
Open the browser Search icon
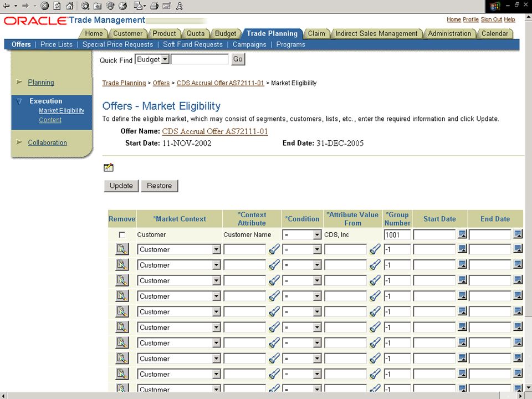pos(85,6)
